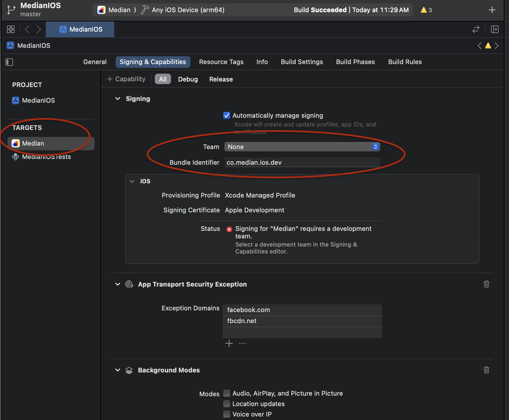509x420 pixels.
Task: Open the source control branch icon
Action: [x=11, y=10]
